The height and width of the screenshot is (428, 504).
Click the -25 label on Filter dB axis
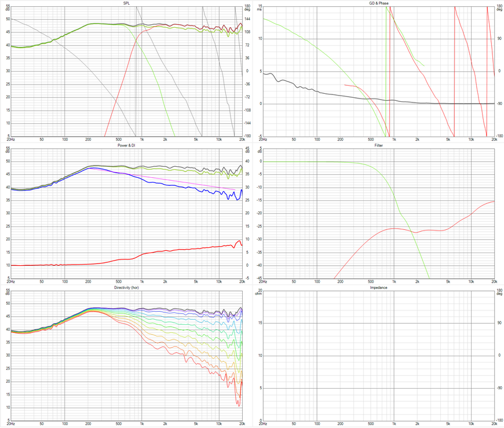tap(259, 226)
